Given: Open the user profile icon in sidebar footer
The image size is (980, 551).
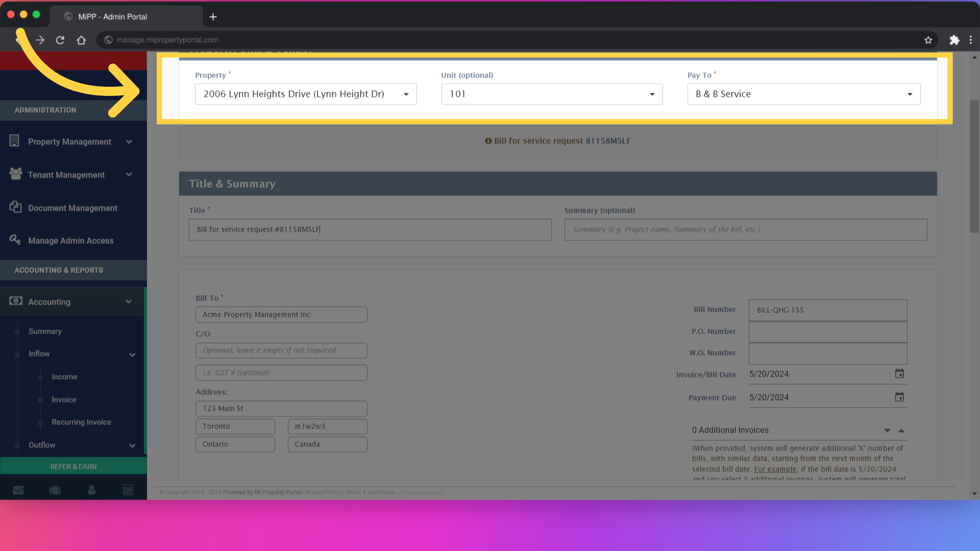Looking at the screenshot, I should click(x=91, y=490).
